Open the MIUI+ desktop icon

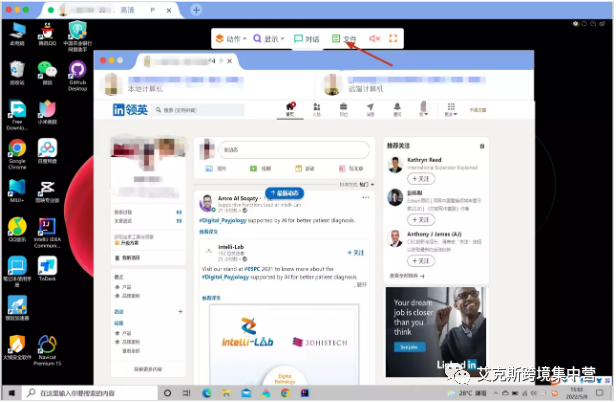pyautogui.click(x=17, y=191)
